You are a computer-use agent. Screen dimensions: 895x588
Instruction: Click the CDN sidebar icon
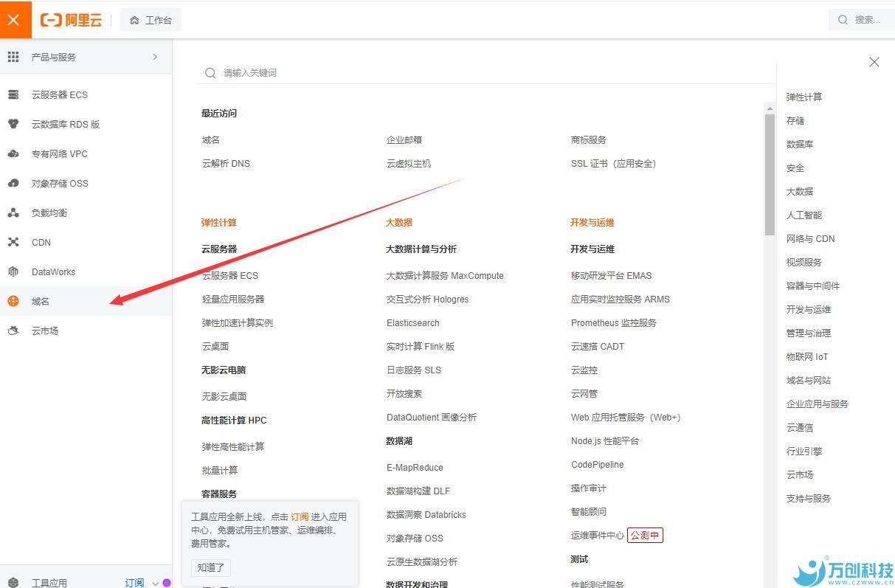(13, 242)
